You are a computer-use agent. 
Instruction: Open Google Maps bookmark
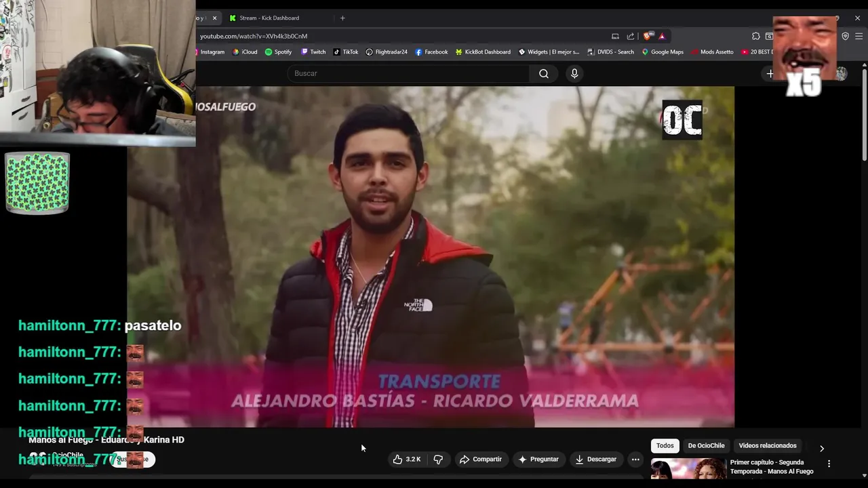click(663, 52)
